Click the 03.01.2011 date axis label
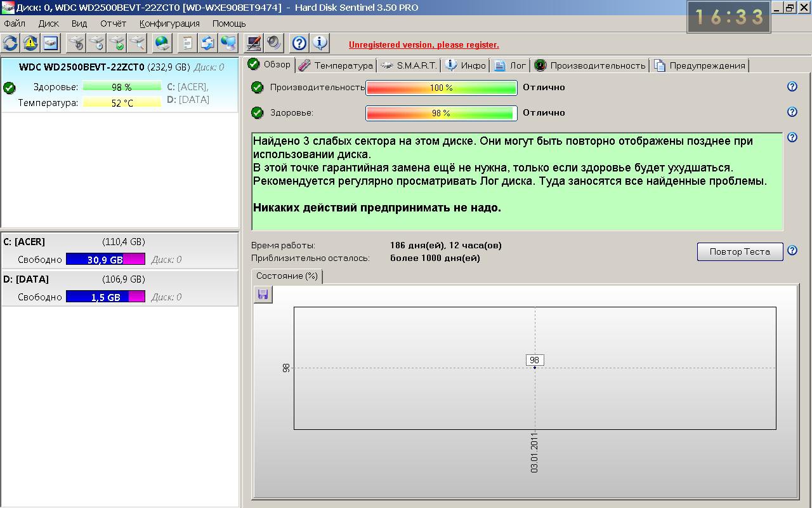 pos(534,452)
